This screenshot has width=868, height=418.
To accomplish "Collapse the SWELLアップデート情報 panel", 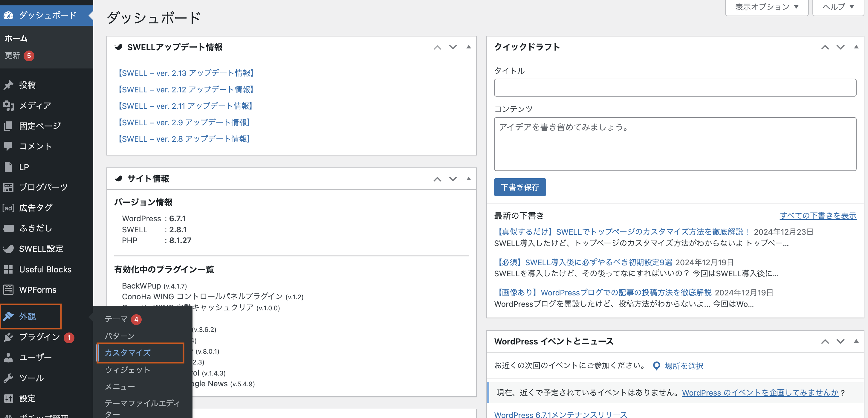I will [x=468, y=47].
